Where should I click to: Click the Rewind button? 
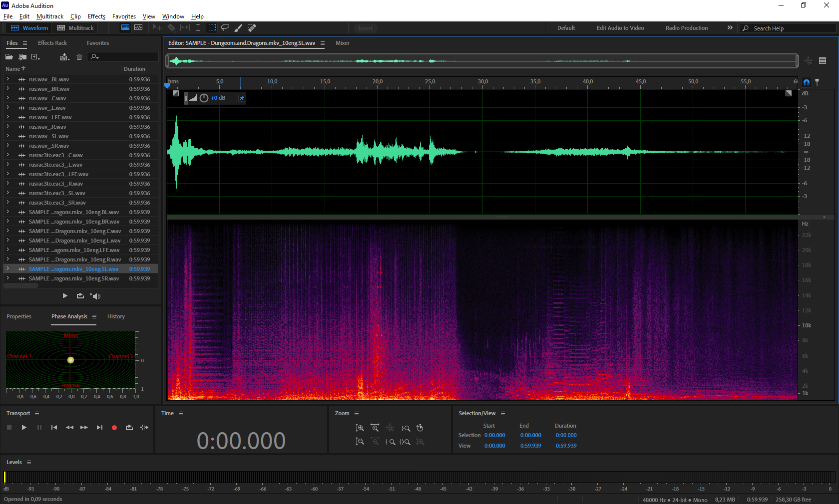click(x=69, y=428)
